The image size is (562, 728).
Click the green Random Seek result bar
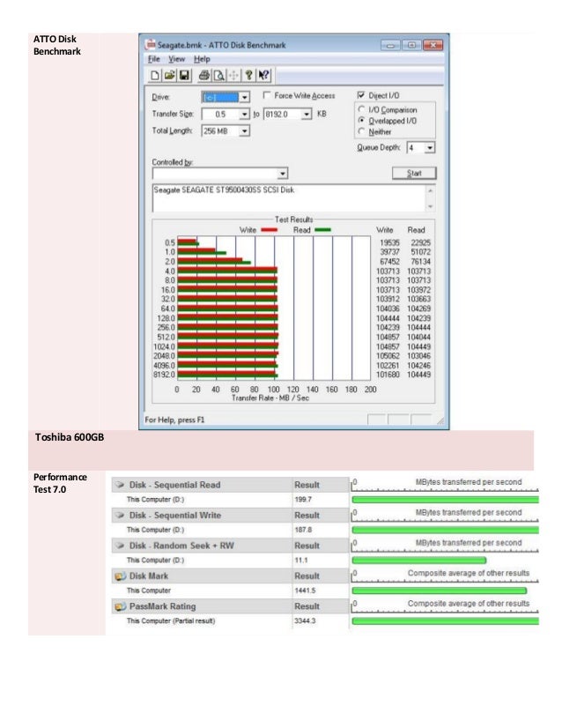(x=419, y=561)
